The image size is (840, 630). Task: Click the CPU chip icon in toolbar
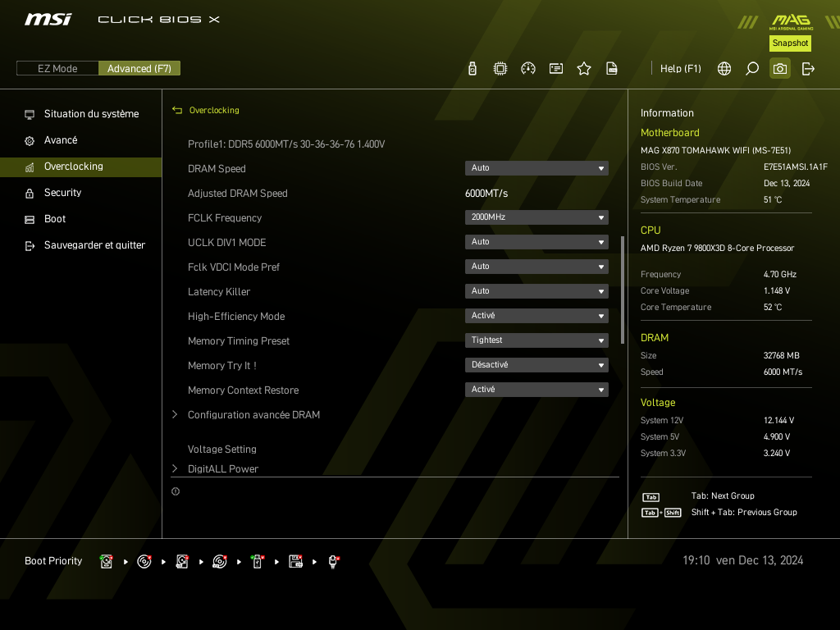(500, 69)
